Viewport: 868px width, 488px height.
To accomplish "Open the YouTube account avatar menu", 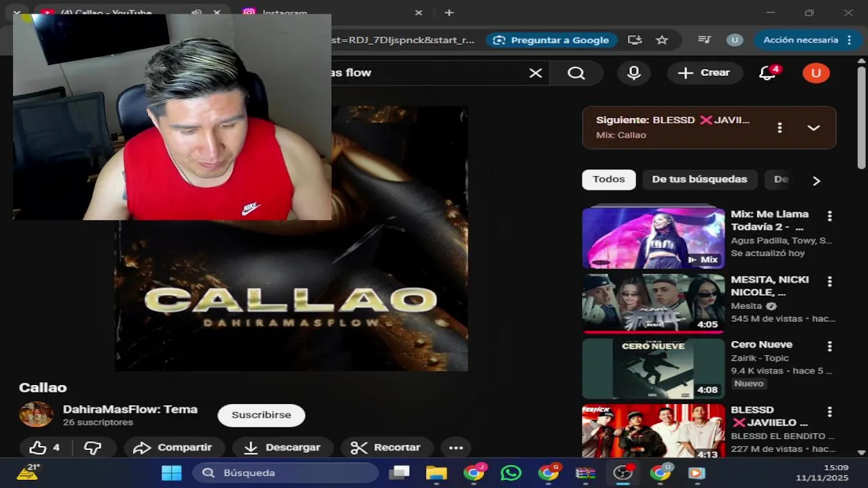I will coord(816,73).
